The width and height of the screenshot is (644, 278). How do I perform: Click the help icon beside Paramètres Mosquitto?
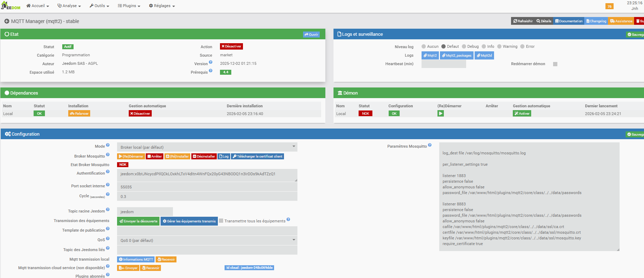click(x=430, y=145)
